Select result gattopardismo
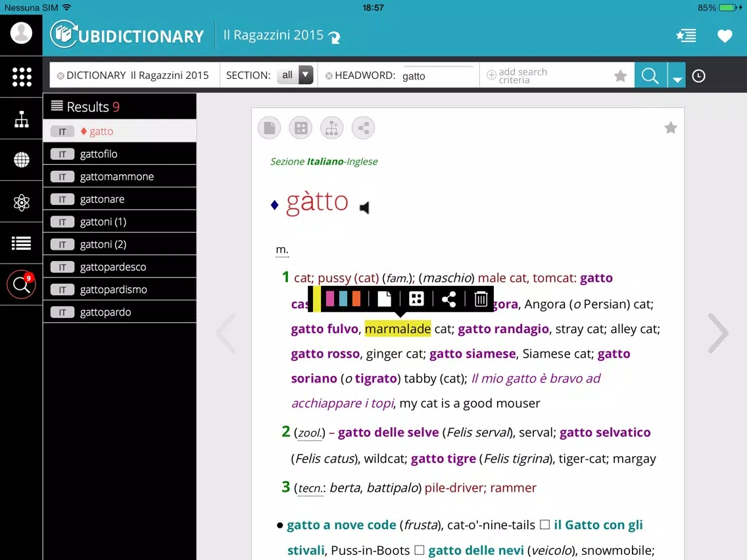 coord(120,289)
